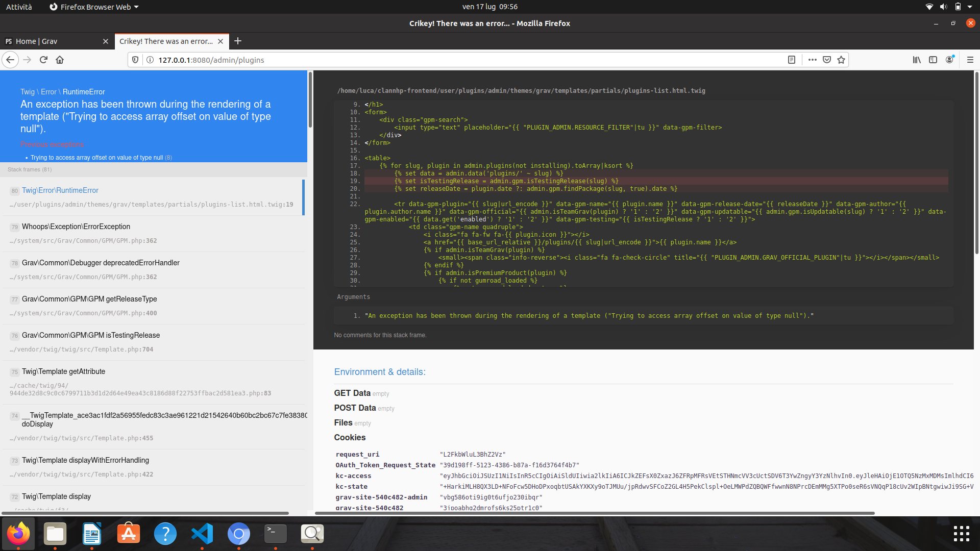Select the Crikey! There was an error tab
Screen dimensions: 980x551
(x=171, y=41)
